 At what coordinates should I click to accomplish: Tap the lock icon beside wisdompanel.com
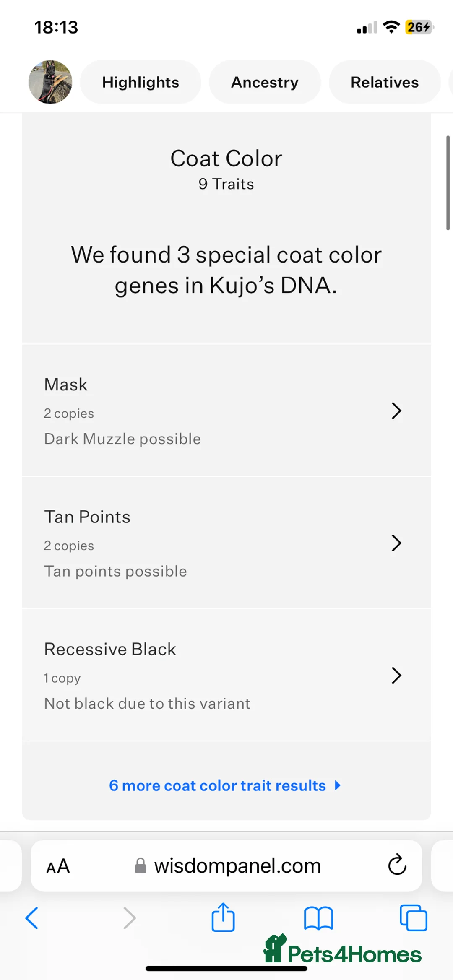[141, 866]
